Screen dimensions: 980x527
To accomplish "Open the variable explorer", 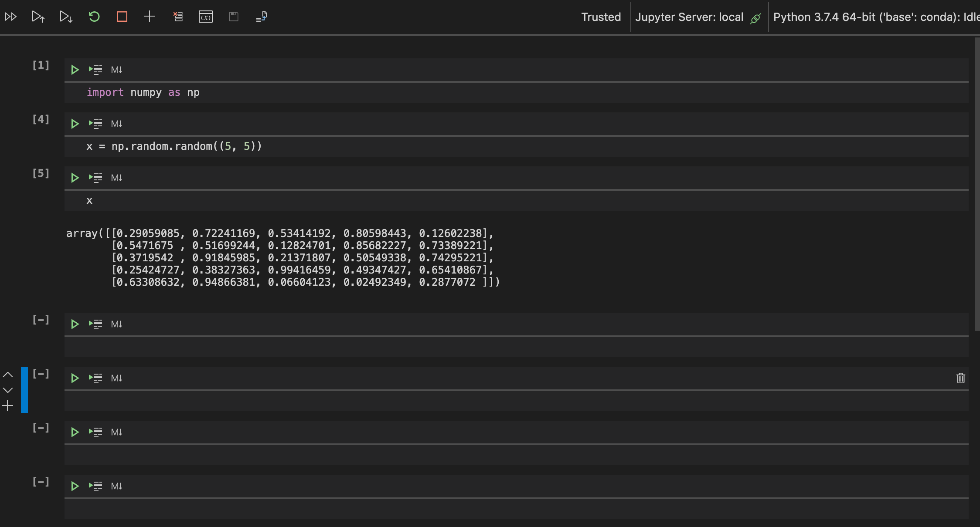I will (206, 17).
